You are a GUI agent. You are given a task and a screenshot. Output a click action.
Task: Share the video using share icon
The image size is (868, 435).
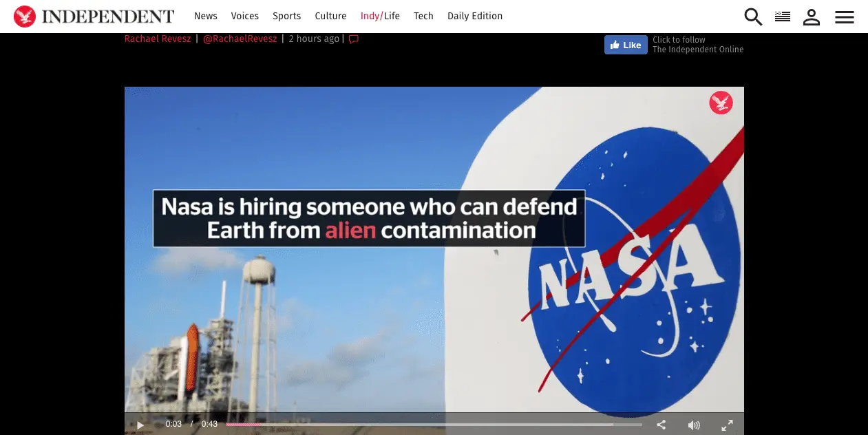tap(661, 425)
